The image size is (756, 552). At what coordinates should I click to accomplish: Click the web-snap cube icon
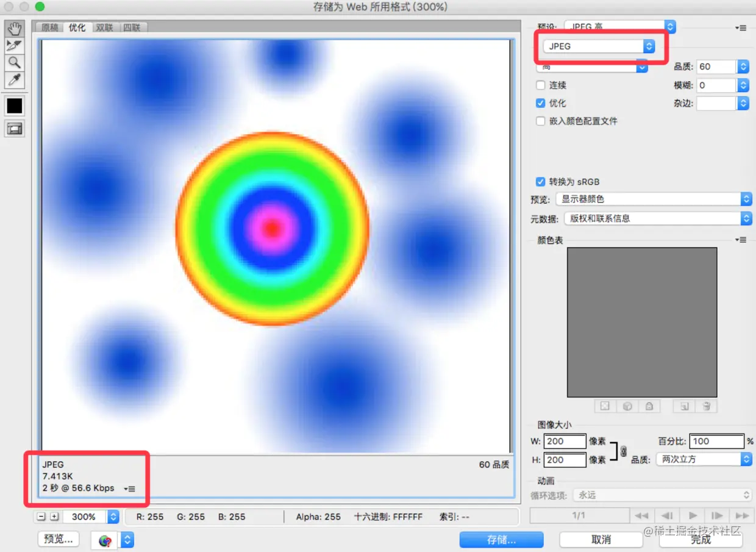point(627,406)
